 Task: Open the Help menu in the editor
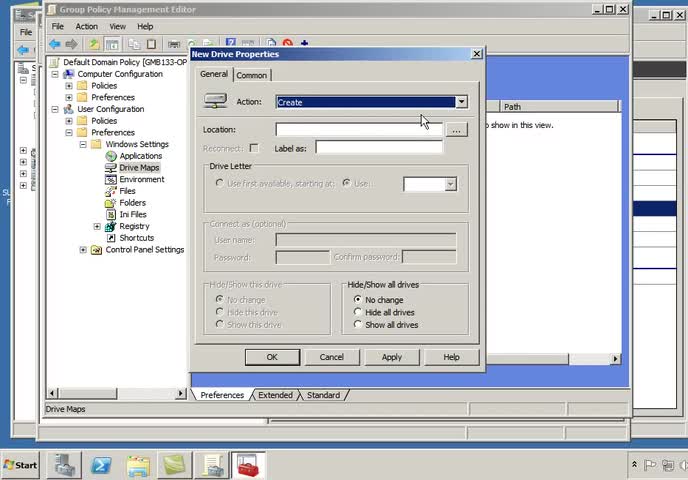click(145, 26)
